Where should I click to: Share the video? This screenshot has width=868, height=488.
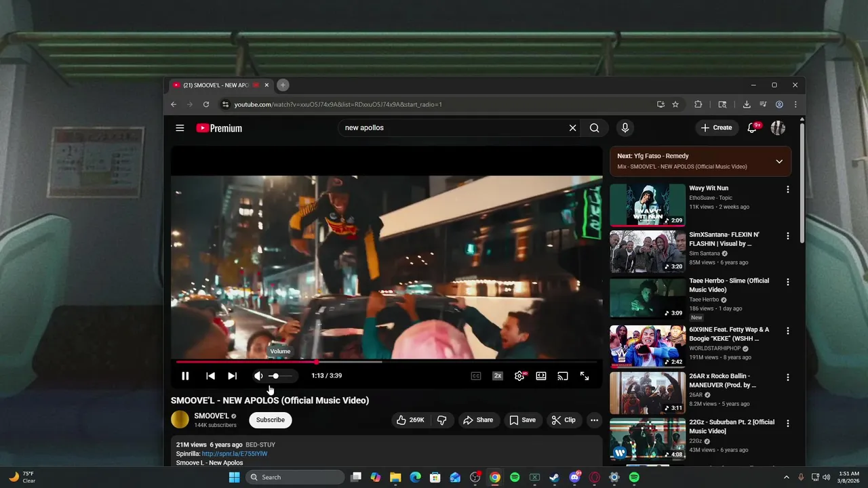pos(478,420)
